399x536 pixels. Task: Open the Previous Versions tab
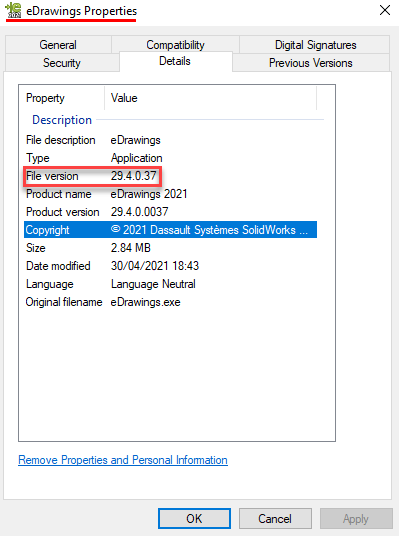pyautogui.click(x=311, y=63)
